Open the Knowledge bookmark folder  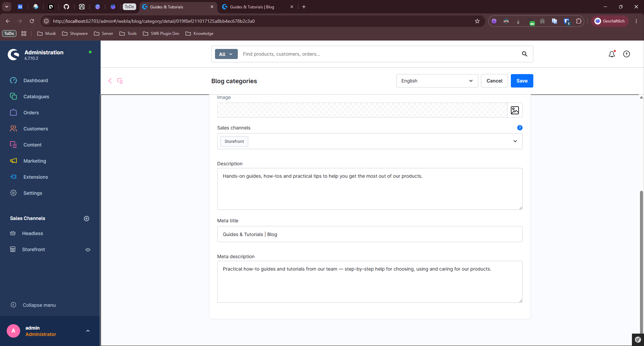click(200, 34)
